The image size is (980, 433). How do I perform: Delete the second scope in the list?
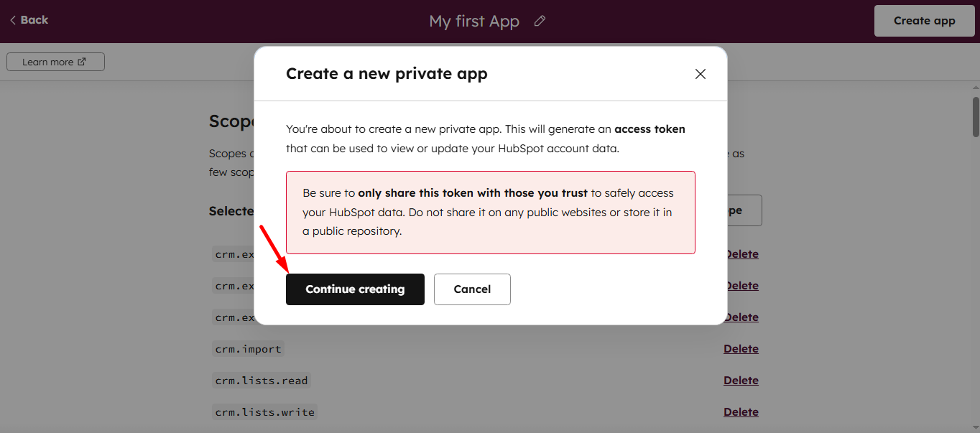pyautogui.click(x=743, y=286)
